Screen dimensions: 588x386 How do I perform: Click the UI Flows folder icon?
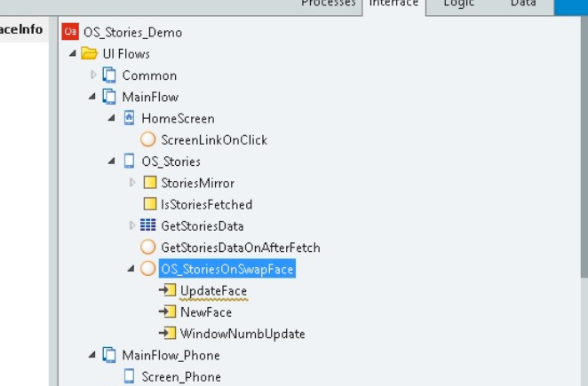(x=89, y=54)
